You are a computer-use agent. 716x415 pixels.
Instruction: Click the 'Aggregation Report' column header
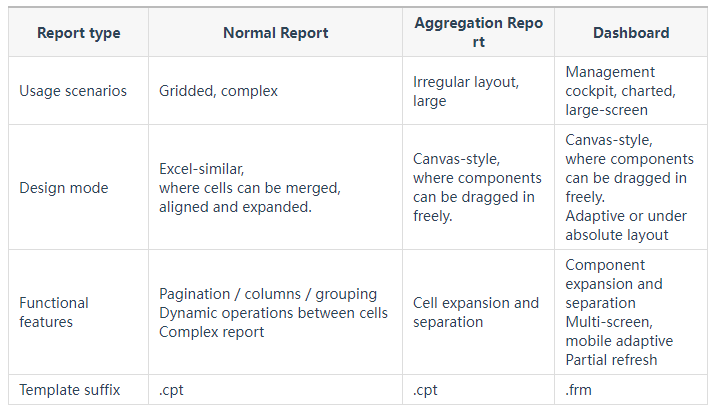pos(479,33)
